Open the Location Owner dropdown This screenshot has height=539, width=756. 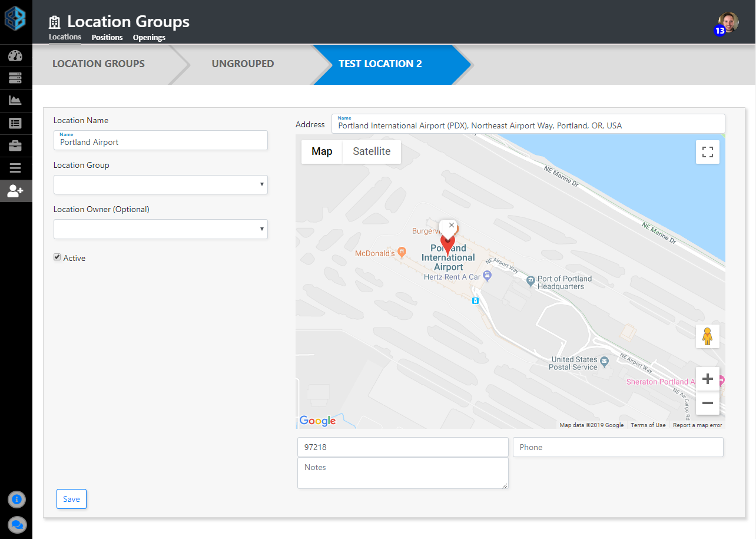[x=160, y=229]
